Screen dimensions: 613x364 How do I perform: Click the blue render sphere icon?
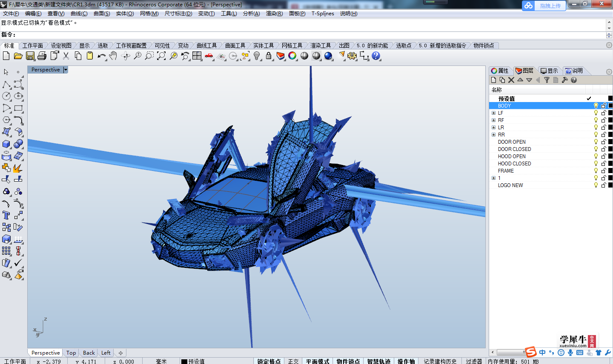pyautogui.click(x=328, y=56)
